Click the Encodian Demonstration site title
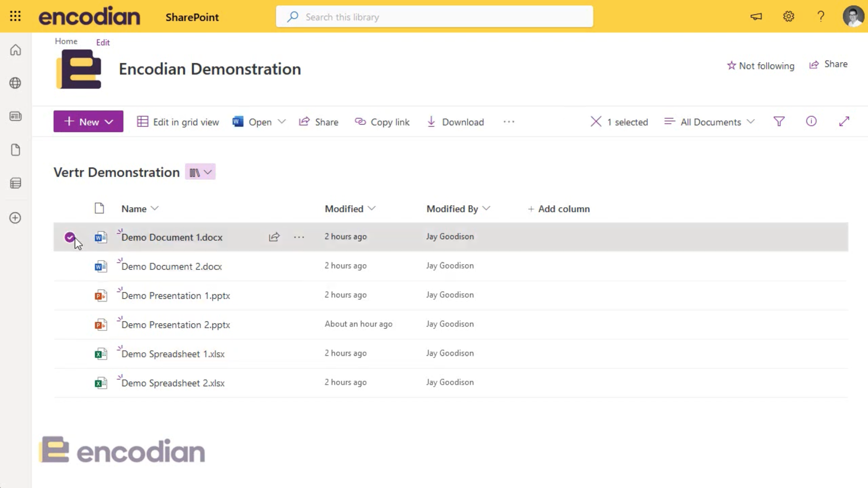The image size is (868, 488). [210, 69]
